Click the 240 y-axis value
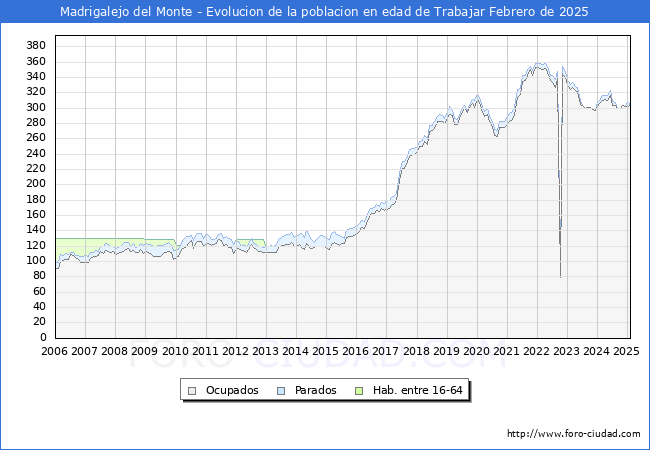The image size is (650, 450). coord(36,154)
